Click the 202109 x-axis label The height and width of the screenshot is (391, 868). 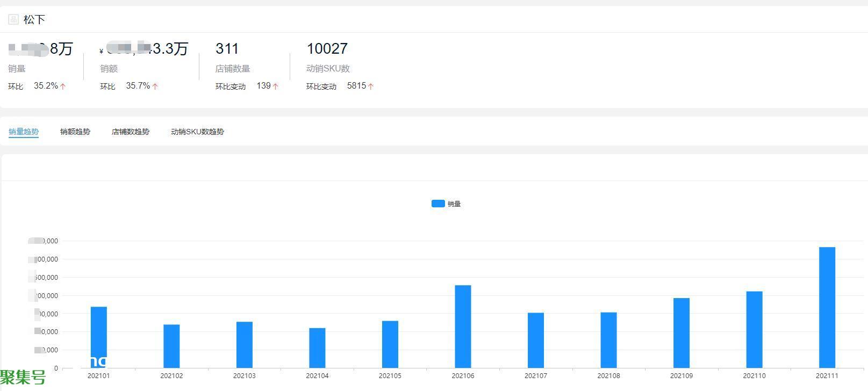point(682,376)
